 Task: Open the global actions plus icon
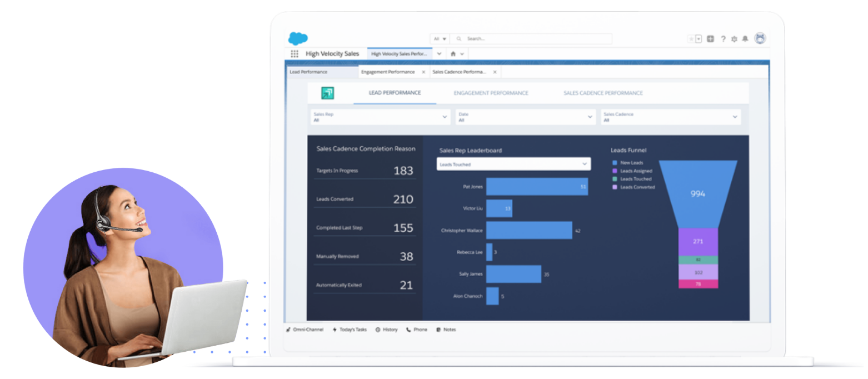tap(710, 39)
